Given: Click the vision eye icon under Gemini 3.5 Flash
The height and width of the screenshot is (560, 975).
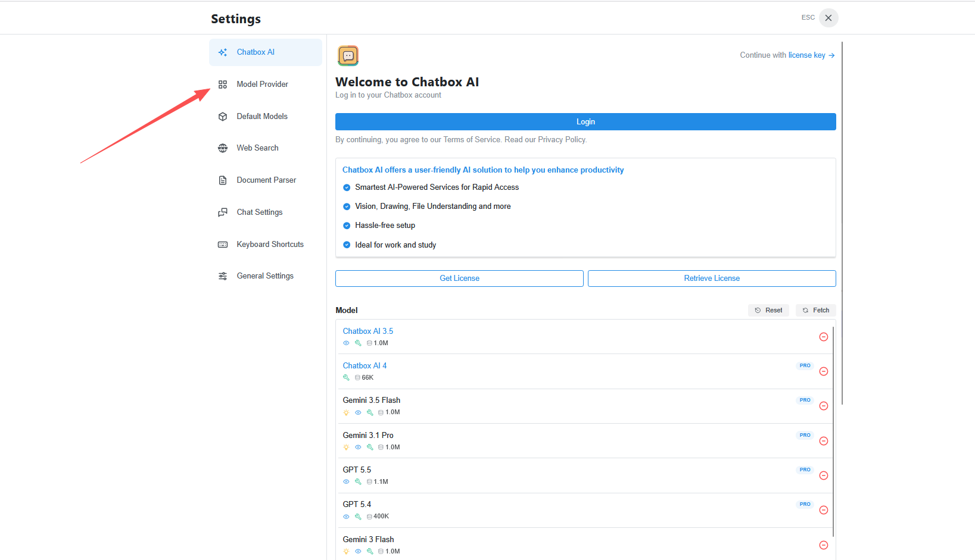Looking at the screenshot, I should click(358, 412).
